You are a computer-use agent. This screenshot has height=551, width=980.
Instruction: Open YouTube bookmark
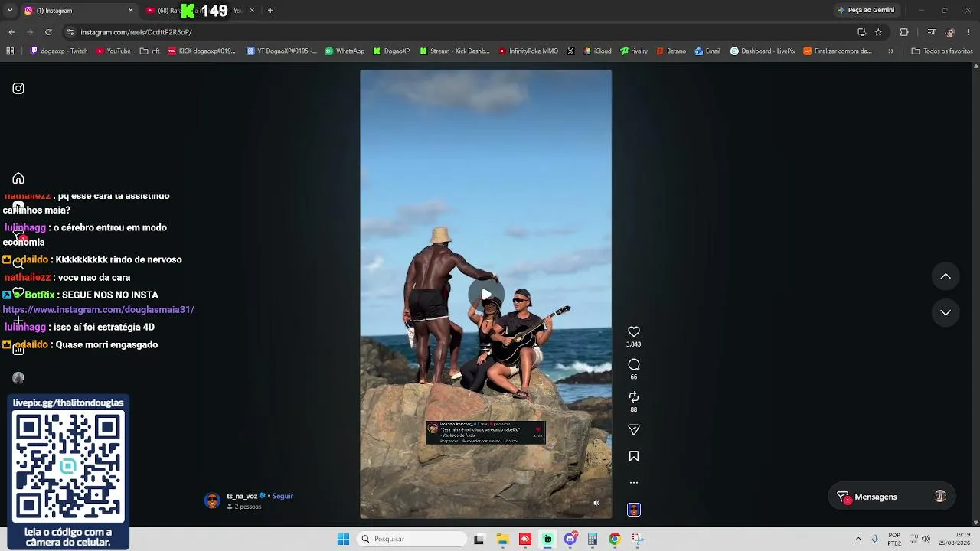click(x=113, y=51)
